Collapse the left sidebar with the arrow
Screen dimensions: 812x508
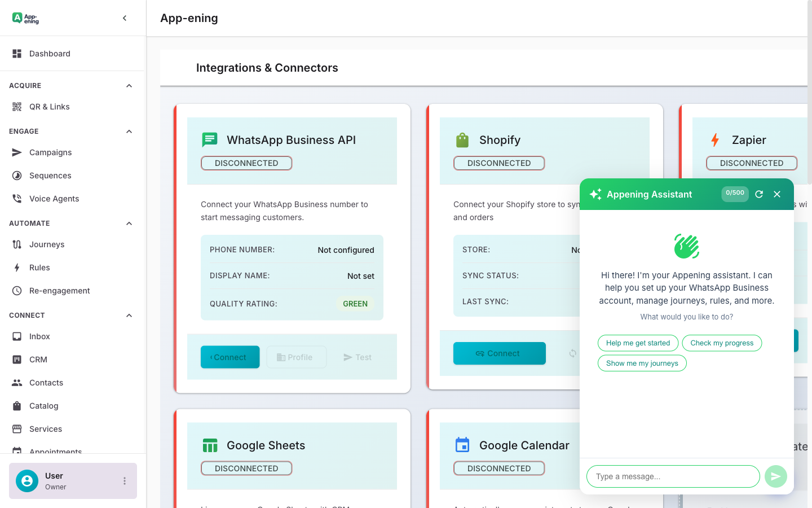(125, 17)
